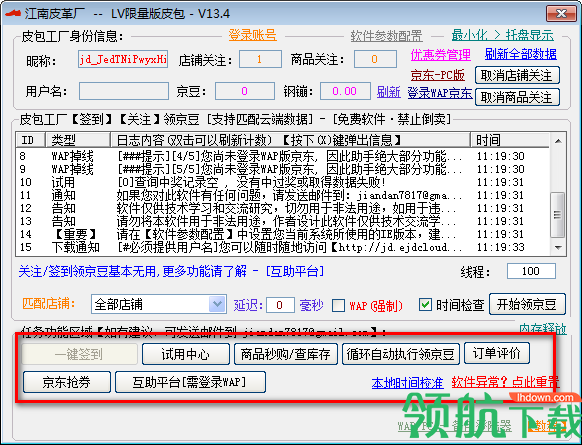Viewport: 582px width, 445px height.
Task: Select log row 12 告知
Action: click(282, 208)
